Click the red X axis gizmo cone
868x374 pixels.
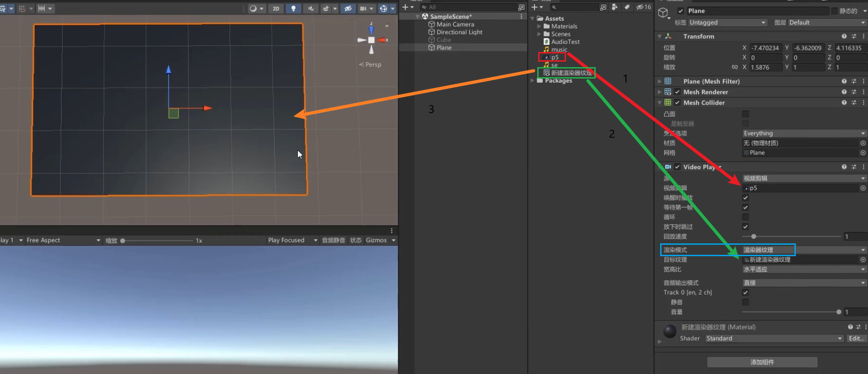[381, 40]
